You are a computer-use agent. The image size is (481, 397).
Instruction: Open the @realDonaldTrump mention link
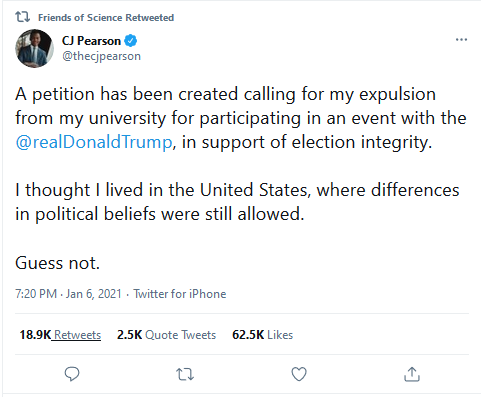coord(94,142)
